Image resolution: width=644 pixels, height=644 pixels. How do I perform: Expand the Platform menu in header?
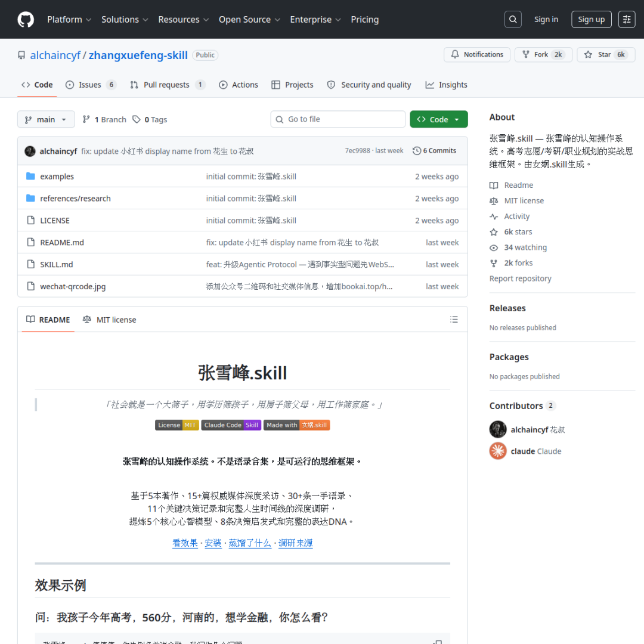click(x=69, y=20)
